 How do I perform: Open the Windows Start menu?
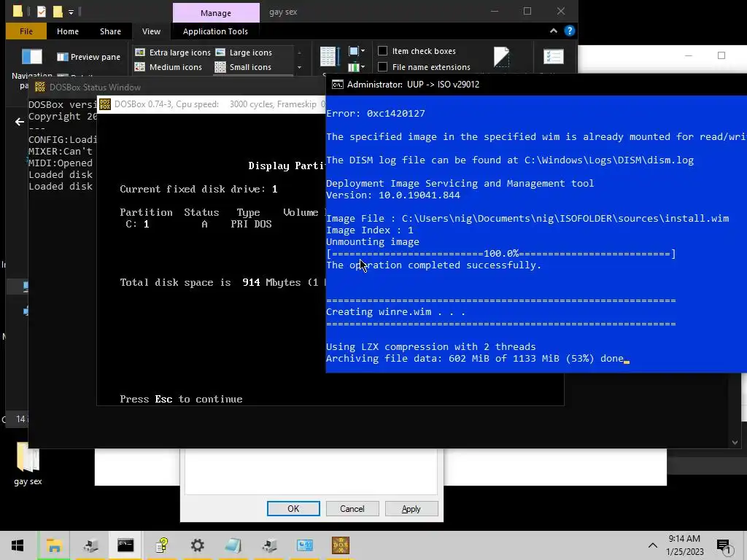(18, 545)
